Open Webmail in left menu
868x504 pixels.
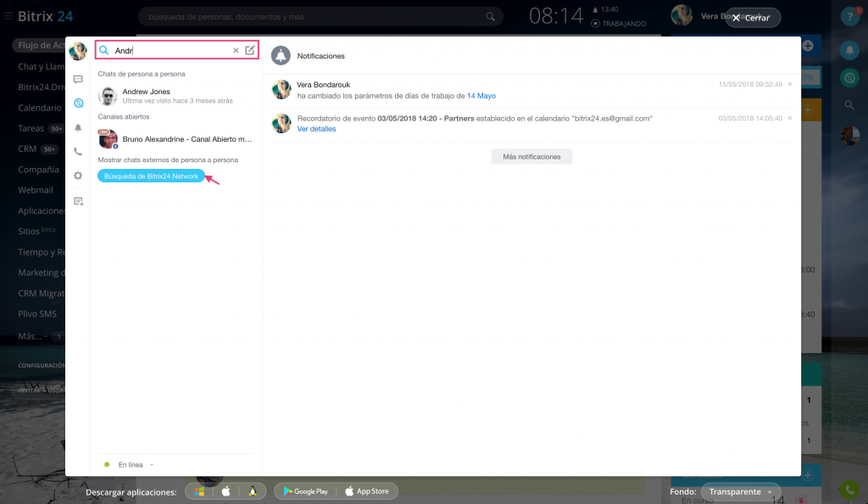pyautogui.click(x=36, y=190)
